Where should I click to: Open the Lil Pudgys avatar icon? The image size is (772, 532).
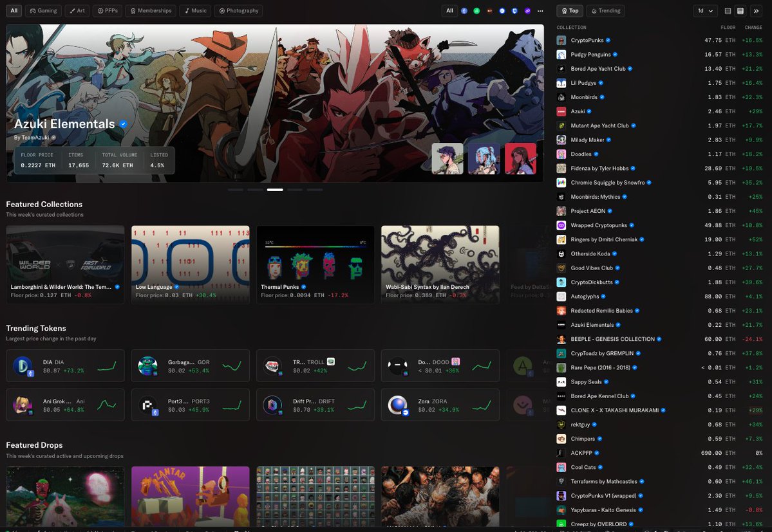561,83
